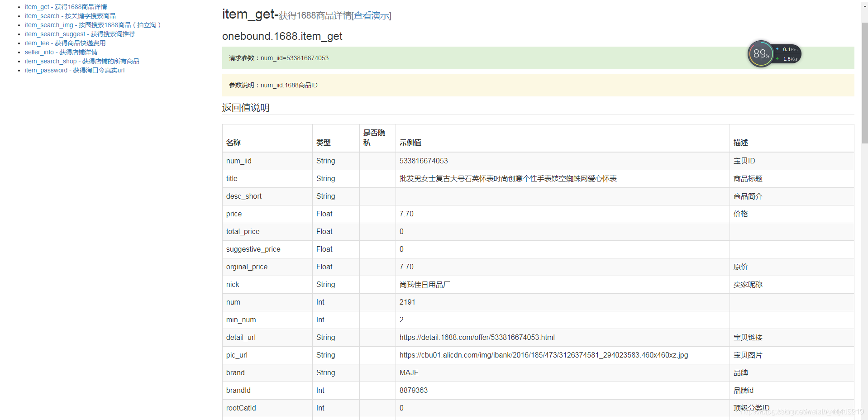Click the suggestive_price name cell
Image resolution: width=868 pixels, height=420 pixels.
[267, 249]
